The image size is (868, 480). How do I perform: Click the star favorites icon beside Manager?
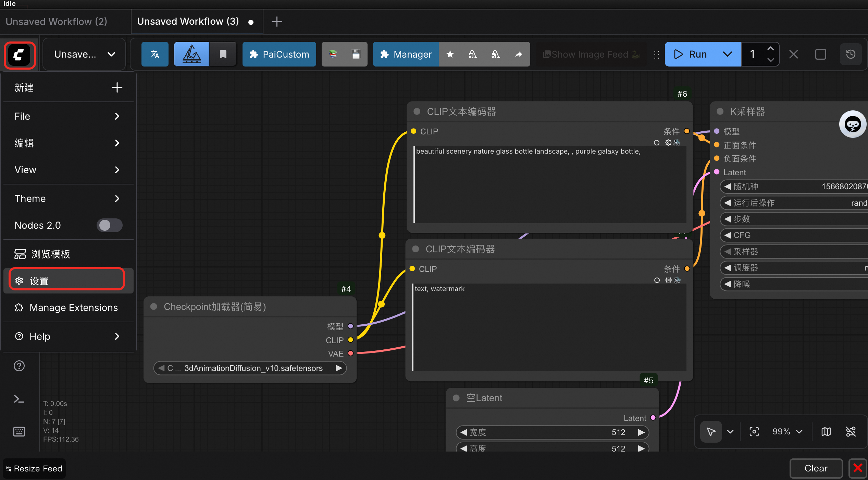coord(450,54)
